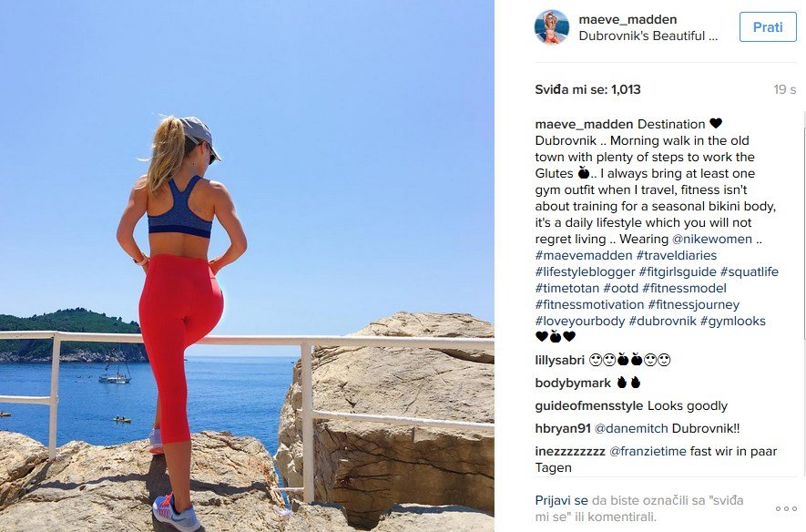Click the 19 s post timestamp
806x532 pixels.
784,89
